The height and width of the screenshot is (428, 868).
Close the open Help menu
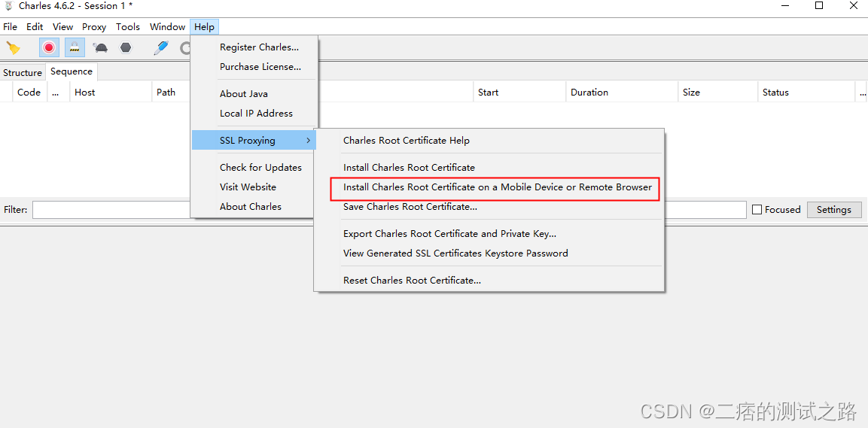(x=204, y=26)
